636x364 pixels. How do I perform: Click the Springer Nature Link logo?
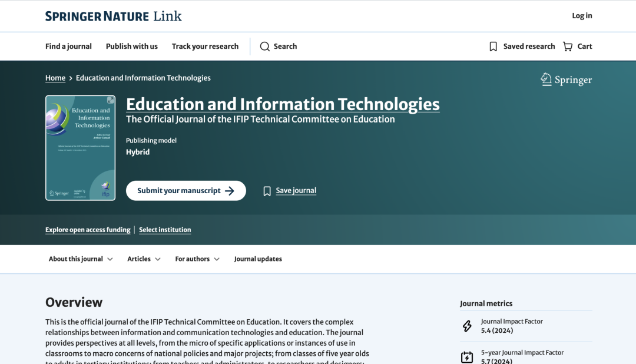click(x=113, y=16)
